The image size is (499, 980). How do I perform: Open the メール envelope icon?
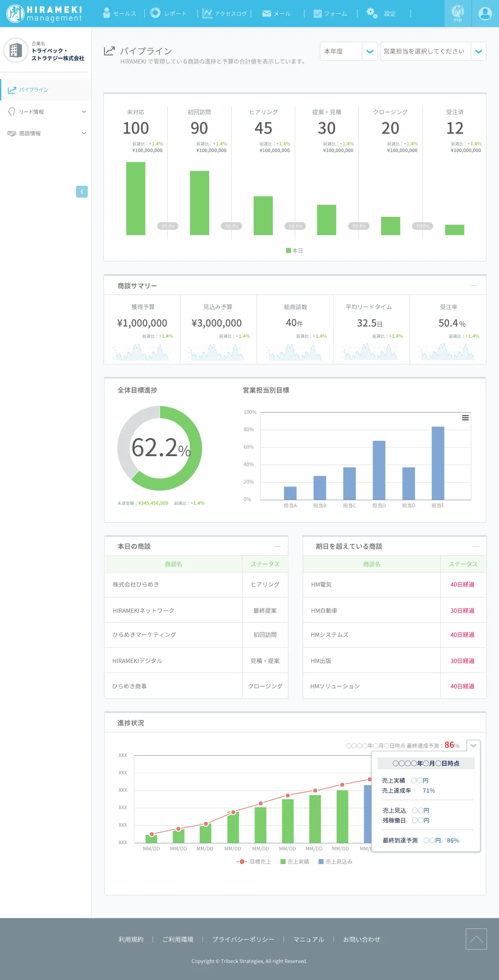point(267,14)
